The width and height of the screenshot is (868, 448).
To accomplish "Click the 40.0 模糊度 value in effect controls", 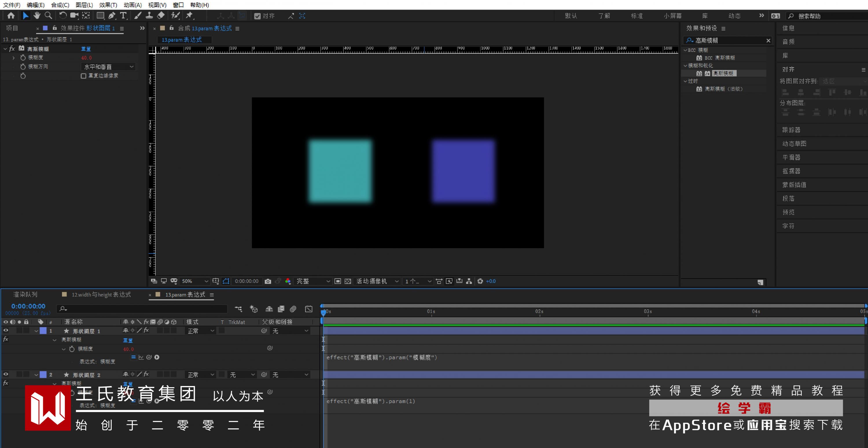I will coord(86,58).
